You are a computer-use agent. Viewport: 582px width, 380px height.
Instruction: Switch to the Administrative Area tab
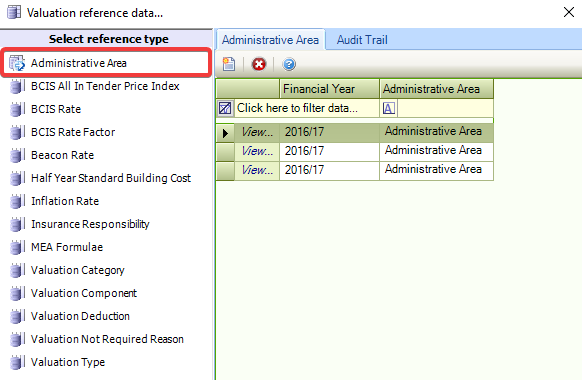[270, 40]
